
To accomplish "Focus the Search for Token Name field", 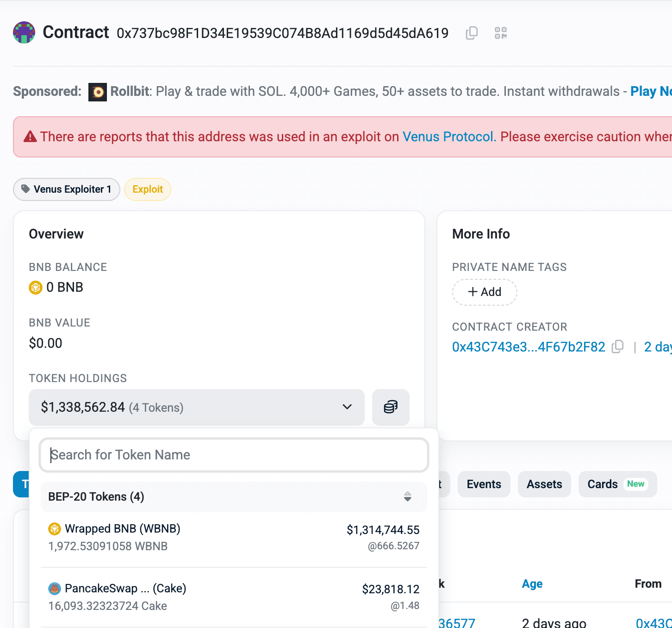I will coord(234,455).
